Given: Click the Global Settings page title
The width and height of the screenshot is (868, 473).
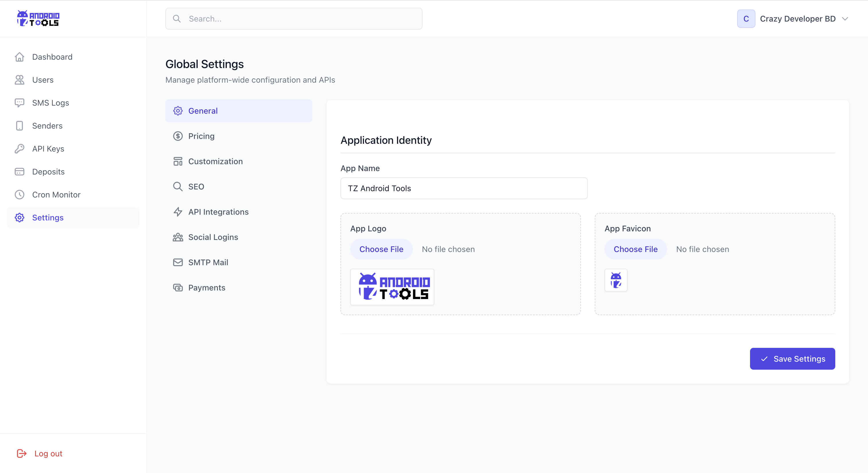Looking at the screenshot, I should coord(204,64).
